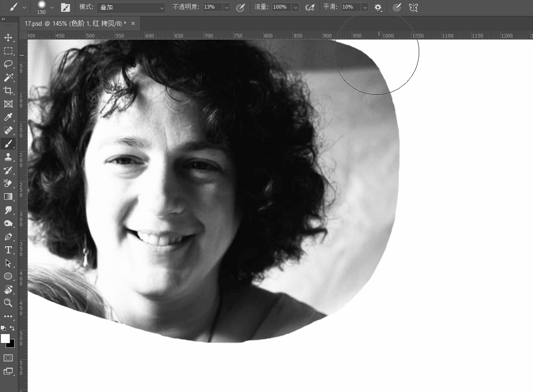Open the blend mode dropdown 叠加
Screen dimensions: 533x392
(131, 7)
